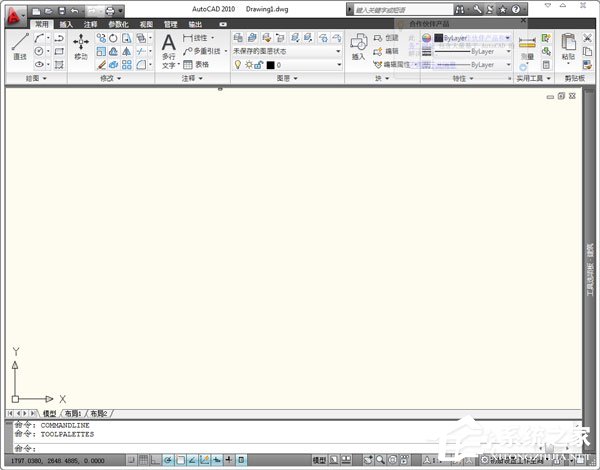Open the AutoCAD application menu logo
The height and width of the screenshot is (470, 600).
coord(15,11)
